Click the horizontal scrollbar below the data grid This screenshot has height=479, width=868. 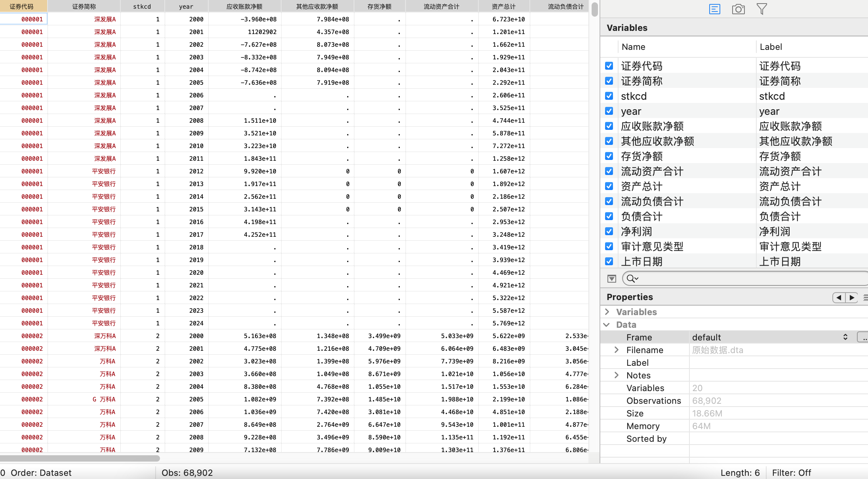(80, 458)
